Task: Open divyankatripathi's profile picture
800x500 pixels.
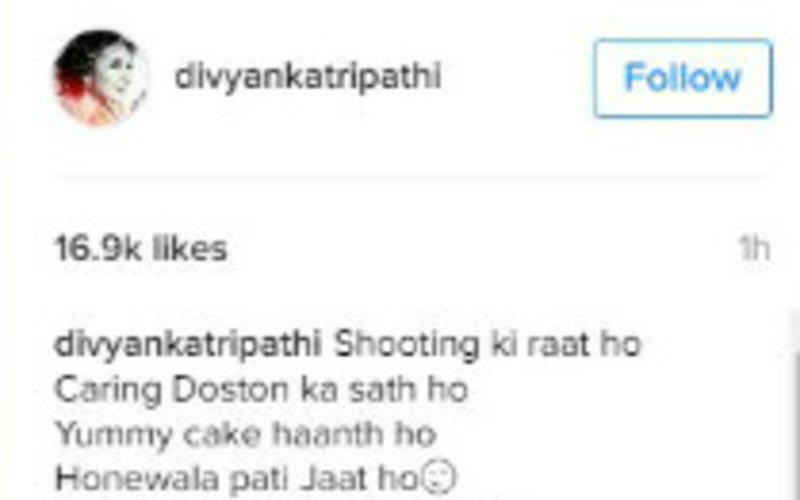Action: tap(101, 78)
